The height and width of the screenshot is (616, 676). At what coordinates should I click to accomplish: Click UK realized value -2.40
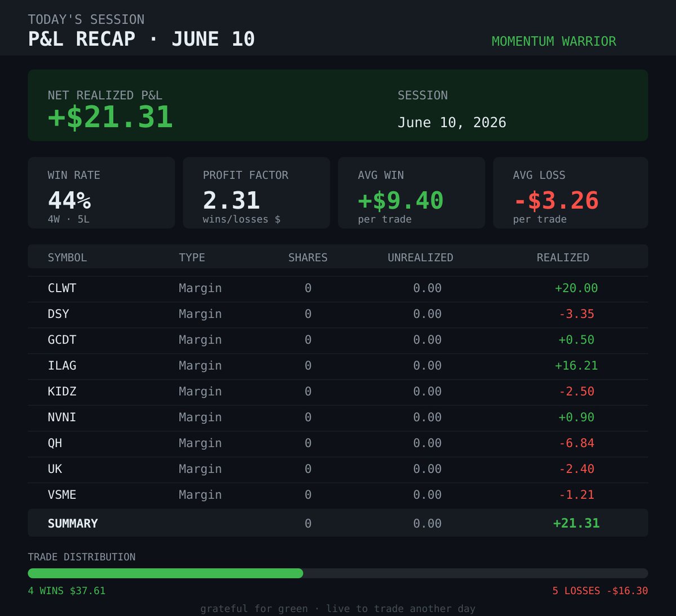[577, 469]
